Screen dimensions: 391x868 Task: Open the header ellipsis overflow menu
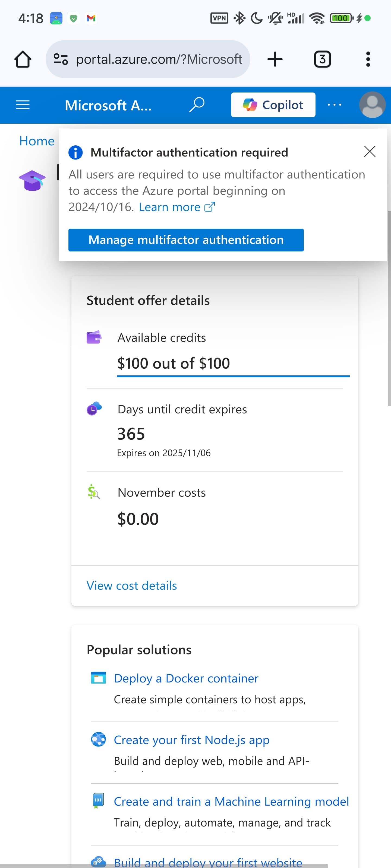334,105
